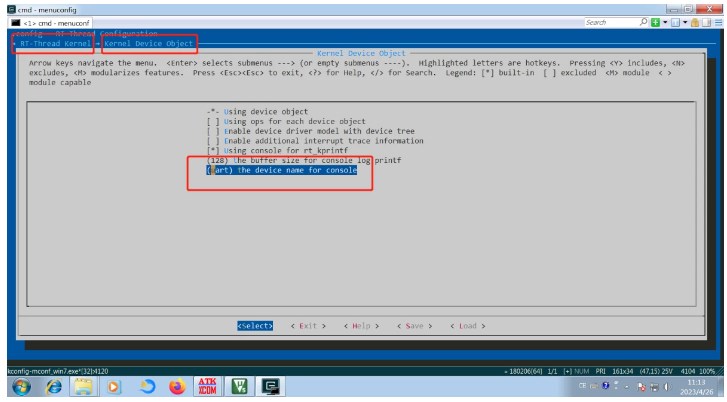Open the dropdown arrow beside the console list icon
Viewport: 727px width, 402px height.
[685, 22]
